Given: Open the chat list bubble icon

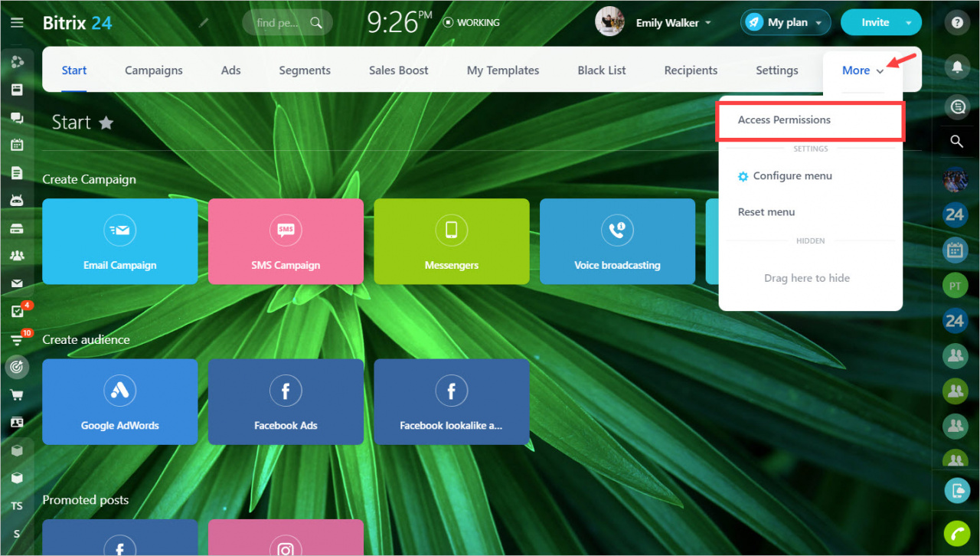Looking at the screenshot, I should [956, 107].
